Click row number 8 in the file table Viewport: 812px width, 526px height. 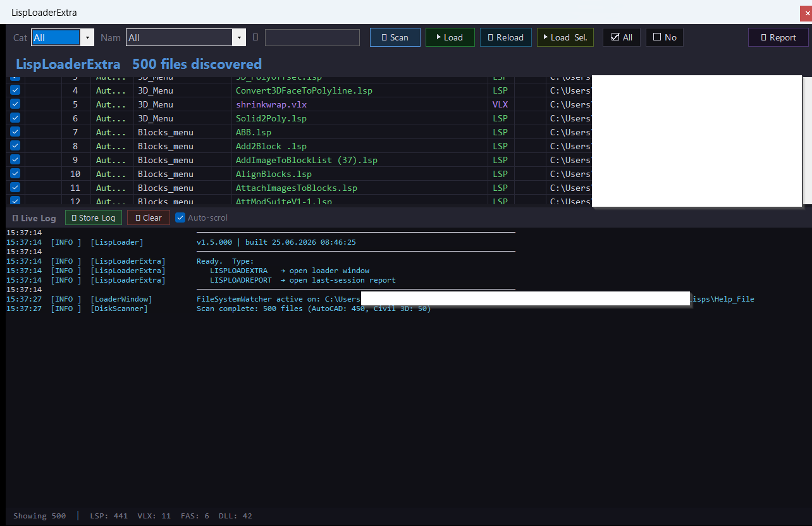click(75, 146)
